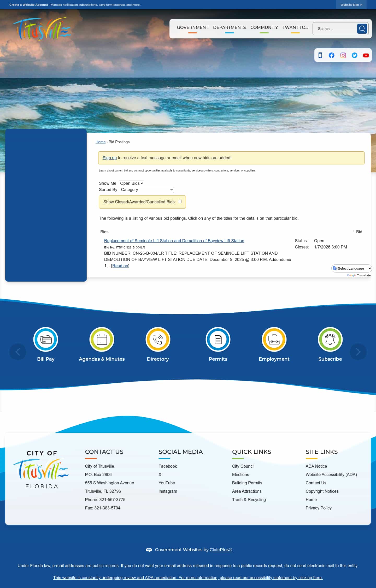Click the Closes 1/7/2026 3:00 PM text
The width and height of the screenshot is (376, 588).
[x=321, y=247]
